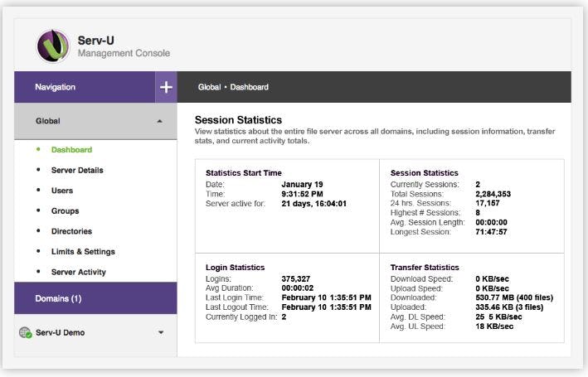Click the Login Statistics panel heading
Viewport: 588px width, 377px height.
pos(235,268)
